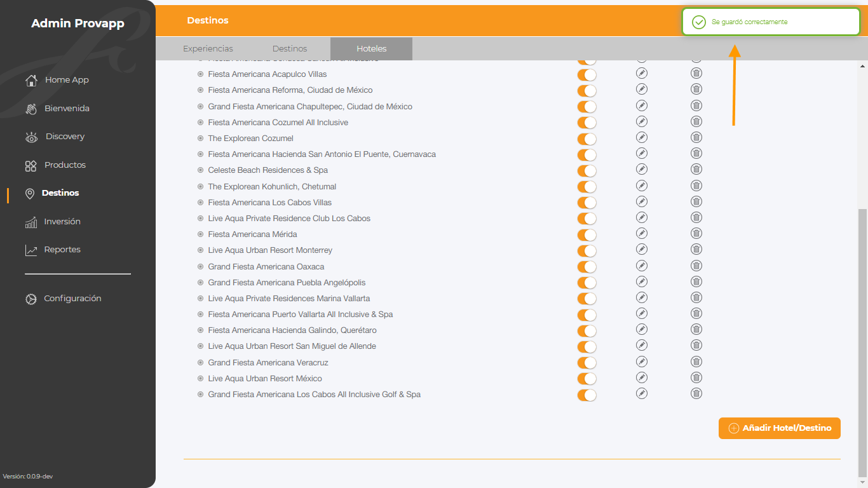
Task: Click the green success checkmark icon
Action: click(699, 22)
